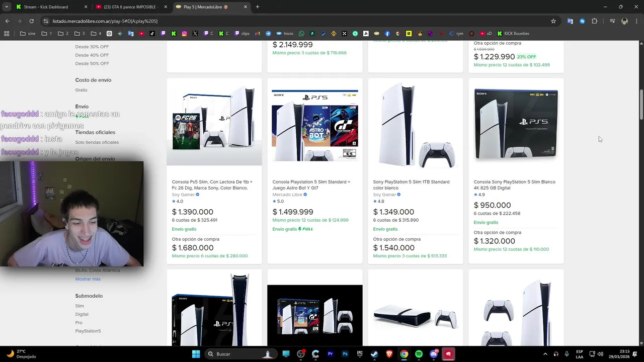The height and width of the screenshot is (362, 644).
Task: Go back to previous page
Action: pos(7,21)
